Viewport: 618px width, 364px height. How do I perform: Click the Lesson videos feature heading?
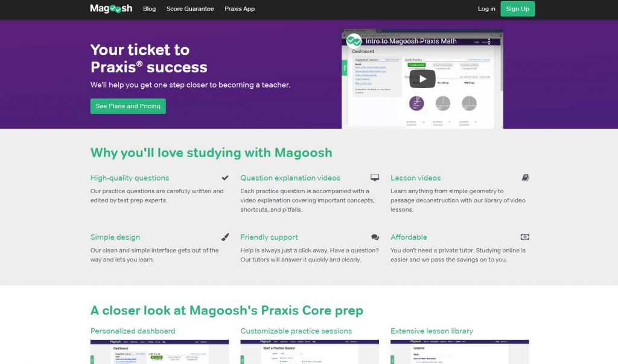coord(415,178)
